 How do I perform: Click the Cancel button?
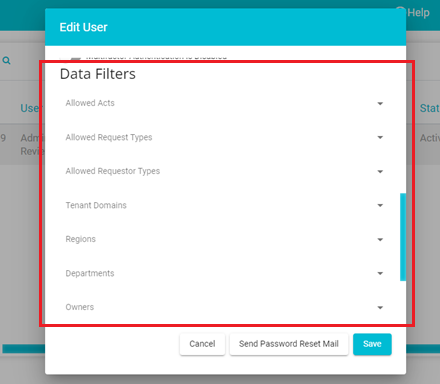click(x=202, y=344)
